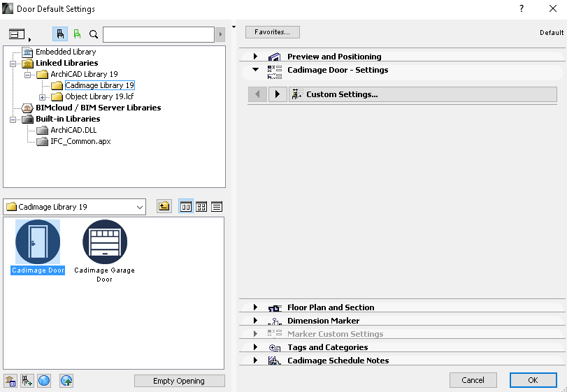Click the upload object green arrow icon
Screen dimensions: 567x392
click(x=66, y=381)
